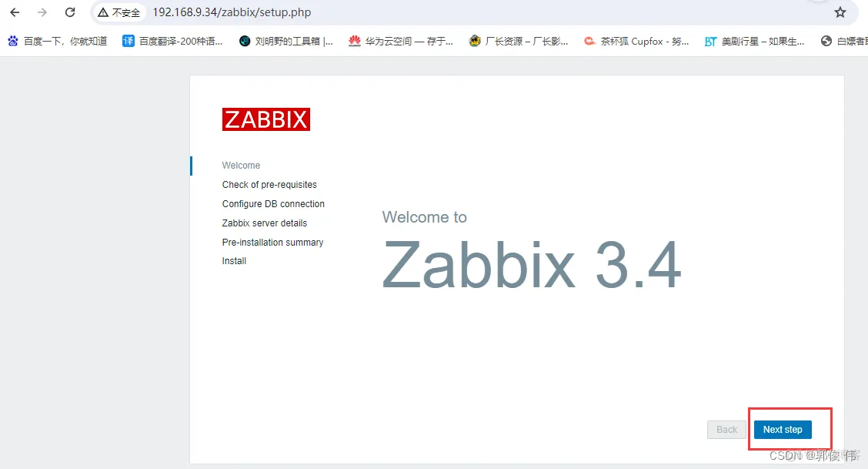The image size is (868, 469).
Task: Open the 华为云空间 bookmark
Action: point(401,41)
